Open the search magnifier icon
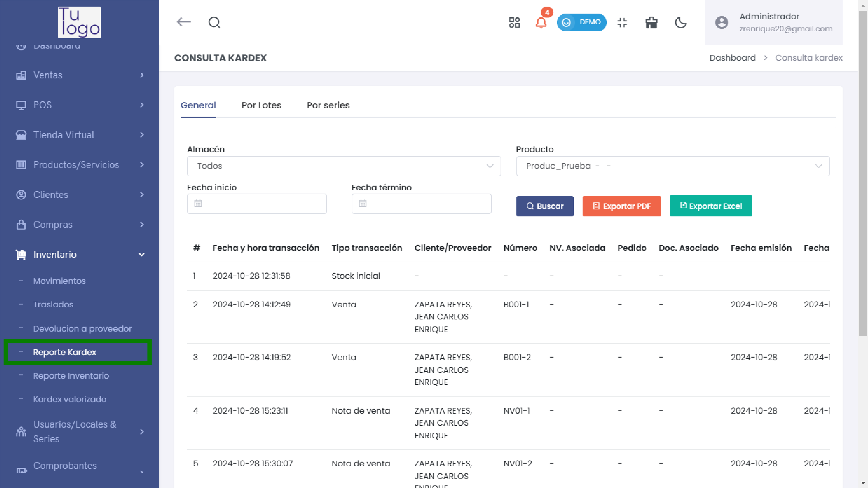 [x=214, y=23]
